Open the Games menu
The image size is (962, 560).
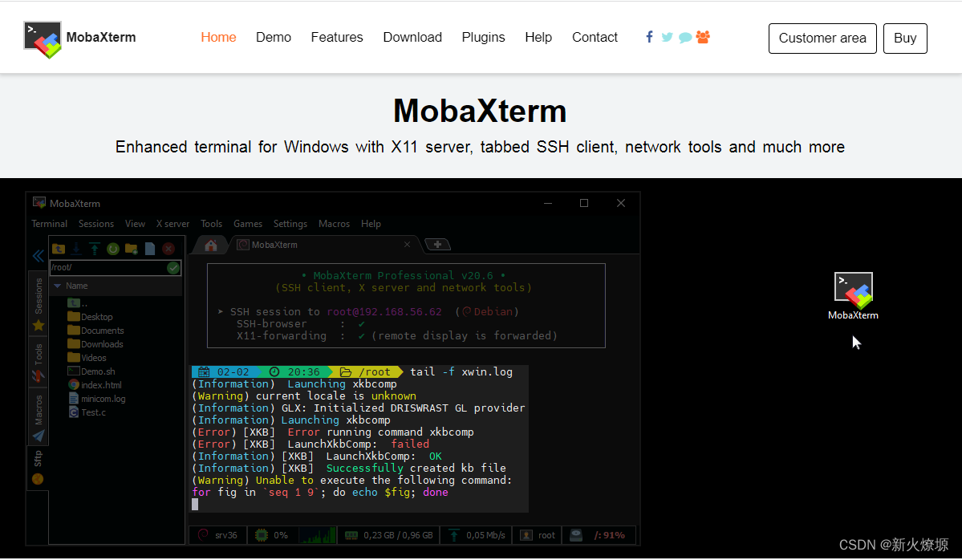[x=248, y=224]
